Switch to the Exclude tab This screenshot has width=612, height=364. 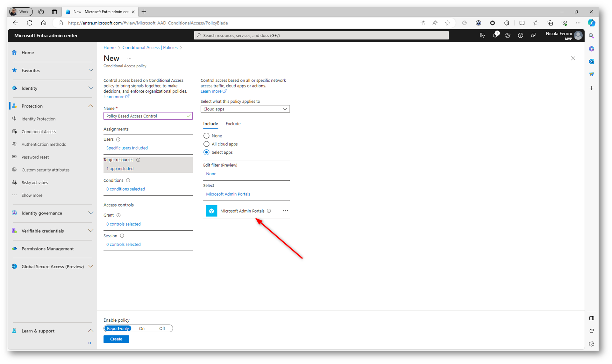click(x=233, y=124)
